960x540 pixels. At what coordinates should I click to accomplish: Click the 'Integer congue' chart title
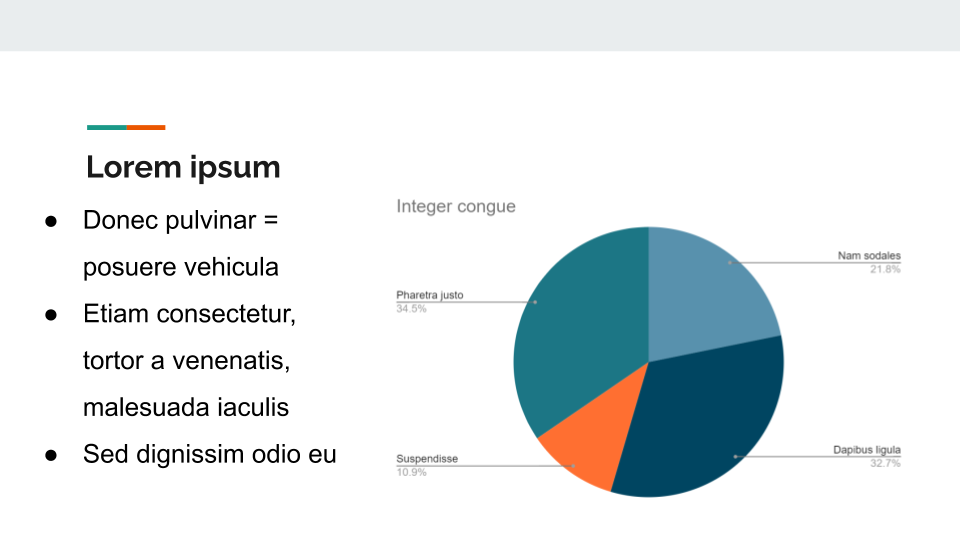point(456,206)
